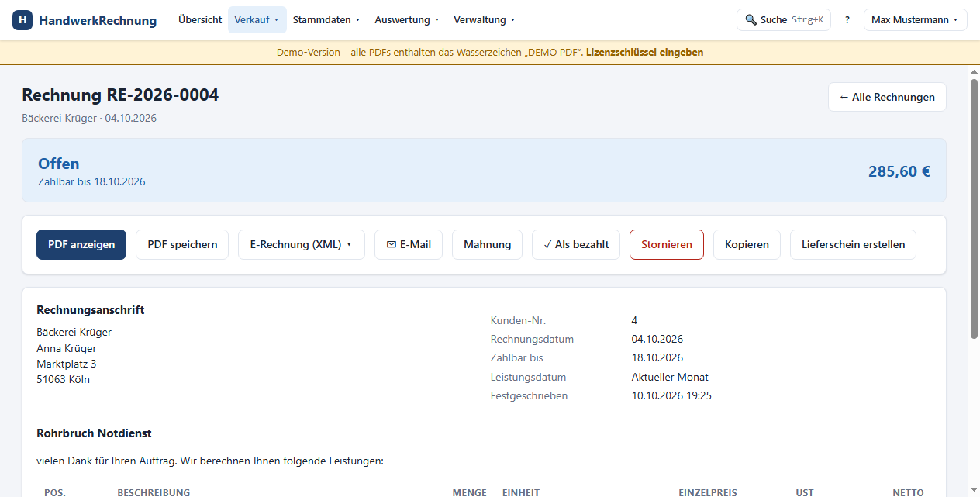Viewport: 980px width, 497px height.
Task: Open the Verwaltung menu
Action: coord(485,20)
